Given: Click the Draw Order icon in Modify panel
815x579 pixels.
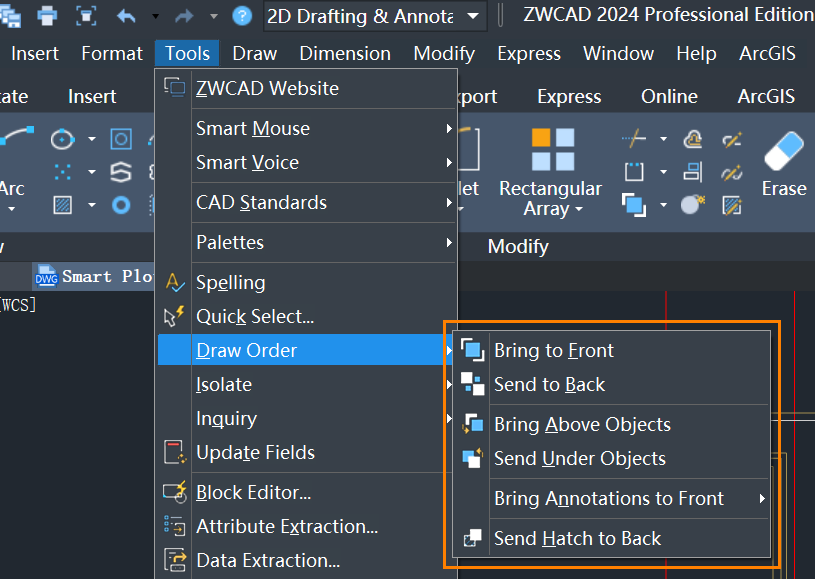Looking at the screenshot, I should [x=634, y=204].
